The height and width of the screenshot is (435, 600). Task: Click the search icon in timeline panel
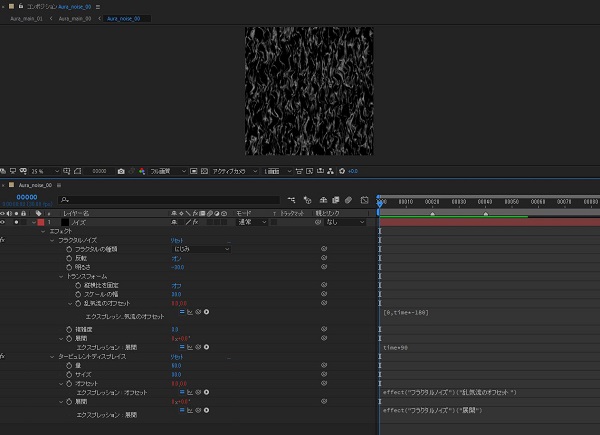(63, 200)
